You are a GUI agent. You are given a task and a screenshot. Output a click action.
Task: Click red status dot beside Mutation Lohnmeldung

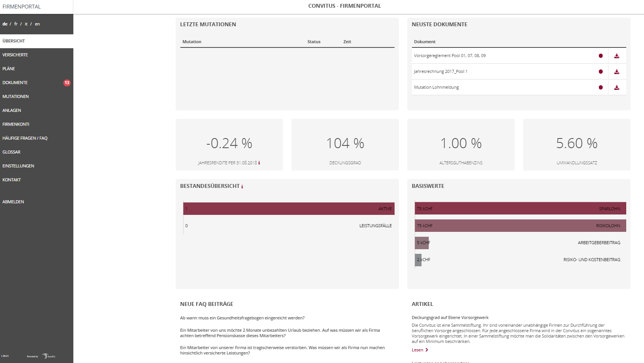point(600,88)
